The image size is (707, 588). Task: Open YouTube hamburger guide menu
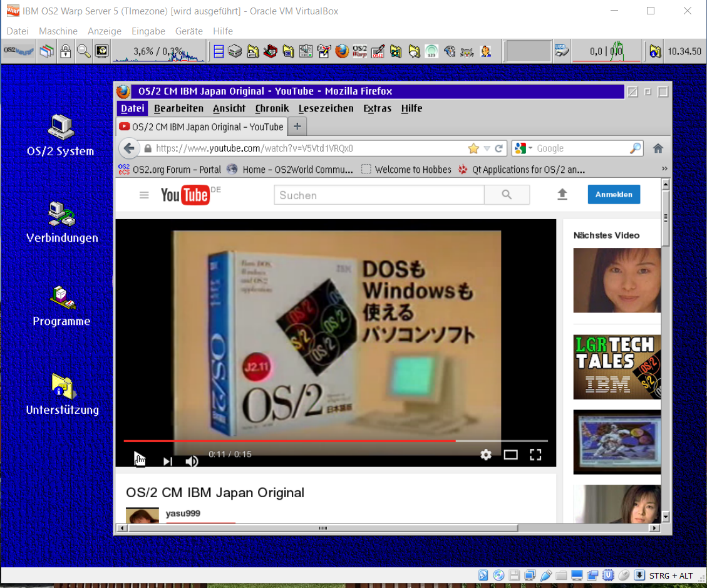144,195
